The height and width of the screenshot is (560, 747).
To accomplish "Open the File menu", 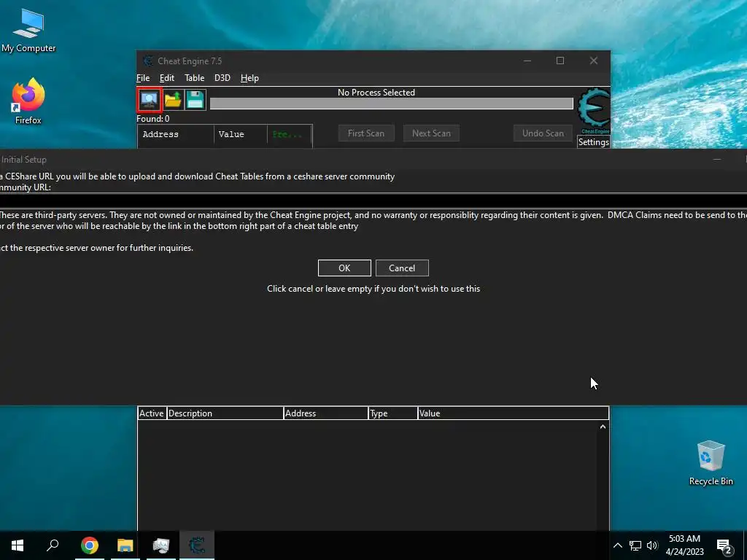I will pyautogui.click(x=143, y=78).
